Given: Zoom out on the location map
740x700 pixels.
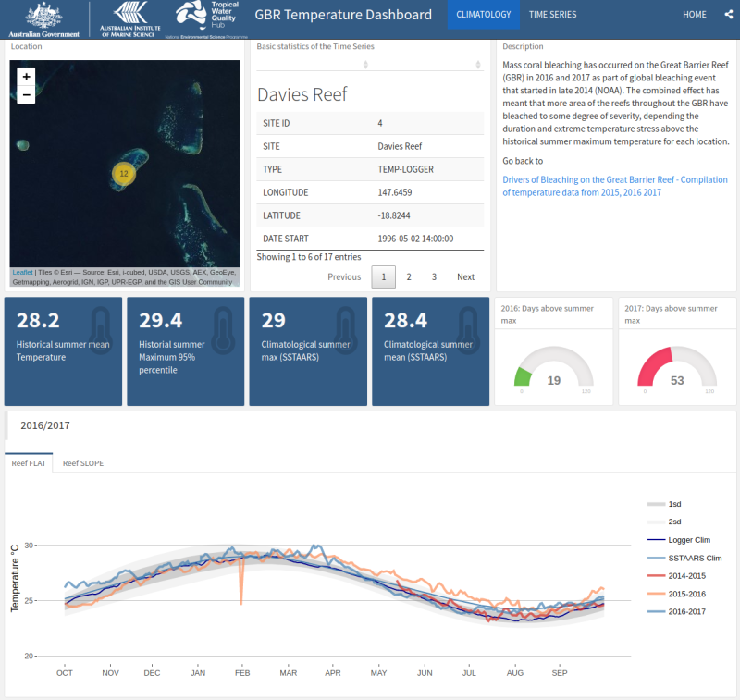Looking at the screenshot, I should pyautogui.click(x=27, y=95).
